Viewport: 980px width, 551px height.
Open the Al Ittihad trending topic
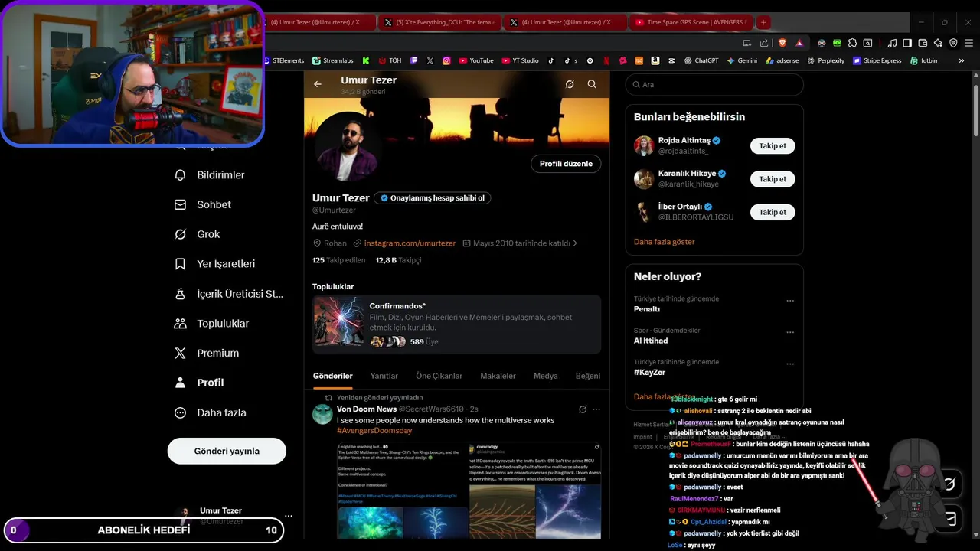click(x=651, y=341)
